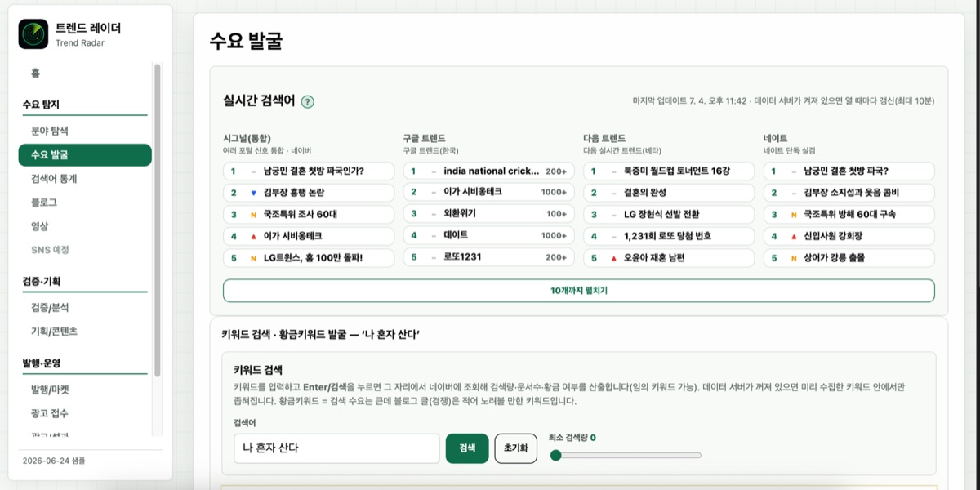Image resolution: width=980 pixels, height=490 pixels.
Task: Open 국조특위 조사 60대 keyword
Action: click(309, 215)
